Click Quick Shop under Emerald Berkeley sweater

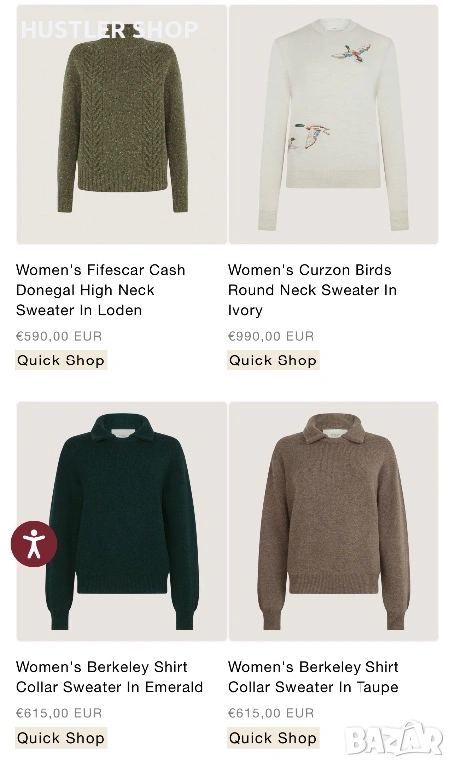click(x=61, y=738)
